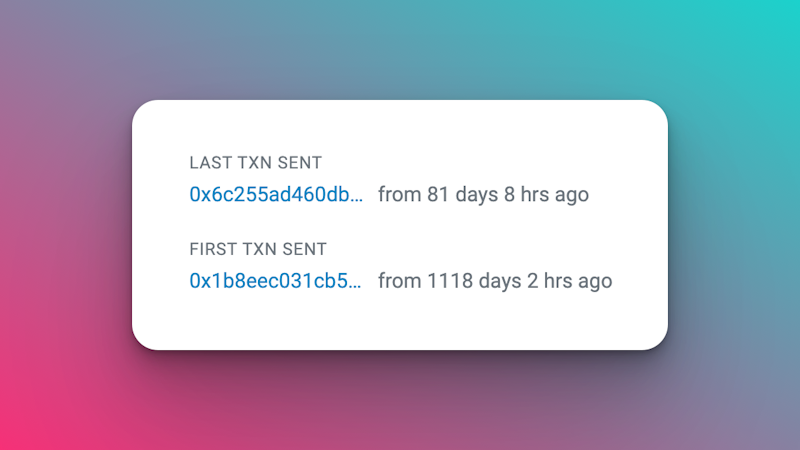Click empty white space below FIRST TXN row
This screenshot has height=450, width=800.
399,321
